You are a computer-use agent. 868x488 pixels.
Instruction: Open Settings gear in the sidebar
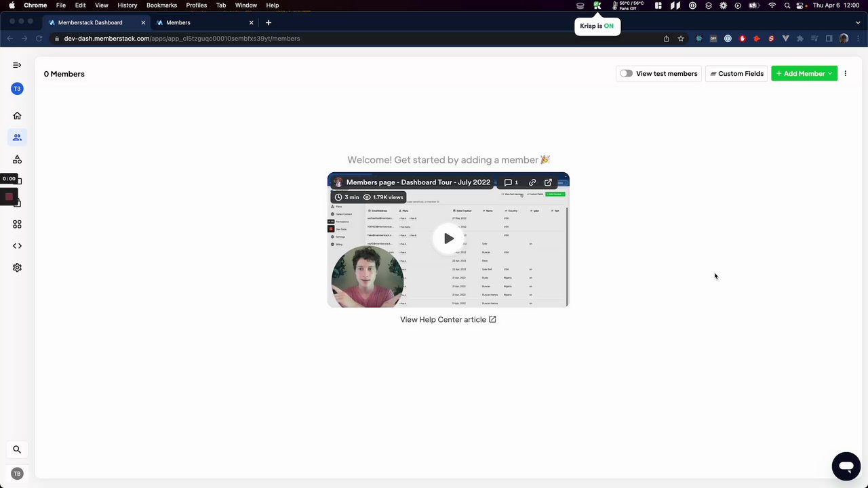(17, 268)
